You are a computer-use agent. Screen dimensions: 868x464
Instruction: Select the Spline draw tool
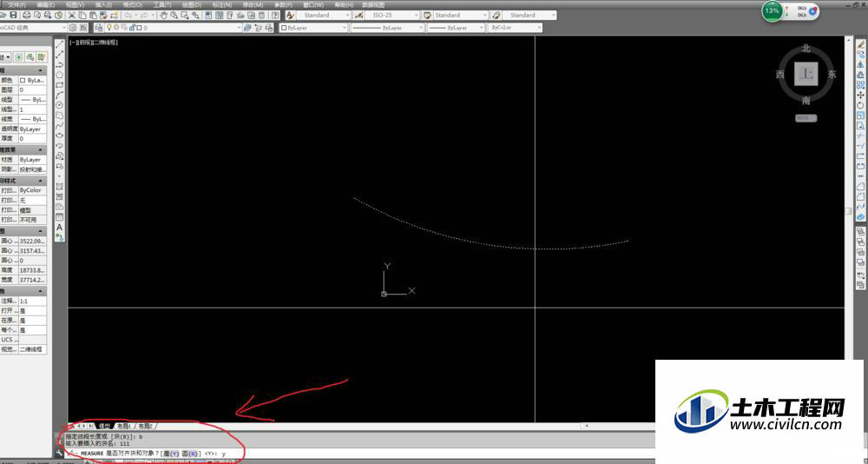point(60,125)
